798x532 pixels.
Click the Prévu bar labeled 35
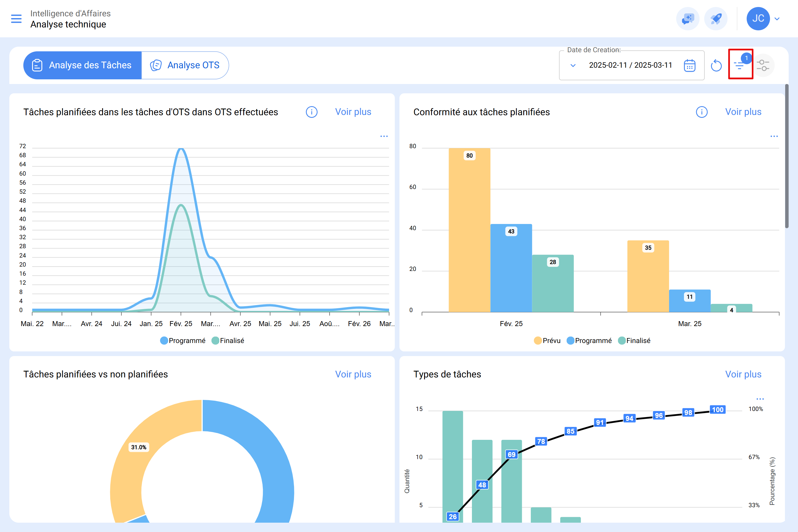point(648,276)
